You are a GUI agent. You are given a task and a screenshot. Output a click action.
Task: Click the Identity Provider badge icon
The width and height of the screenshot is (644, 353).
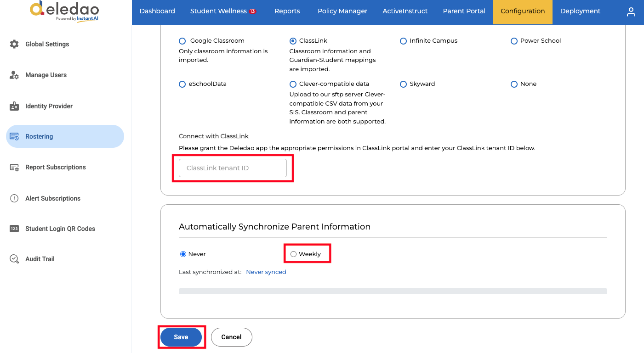[14, 106]
